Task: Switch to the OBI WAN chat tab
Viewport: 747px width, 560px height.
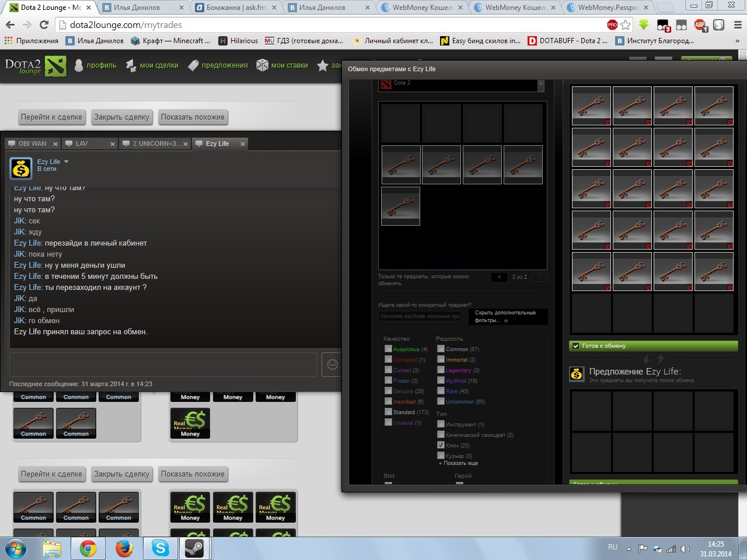Action: tap(32, 143)
